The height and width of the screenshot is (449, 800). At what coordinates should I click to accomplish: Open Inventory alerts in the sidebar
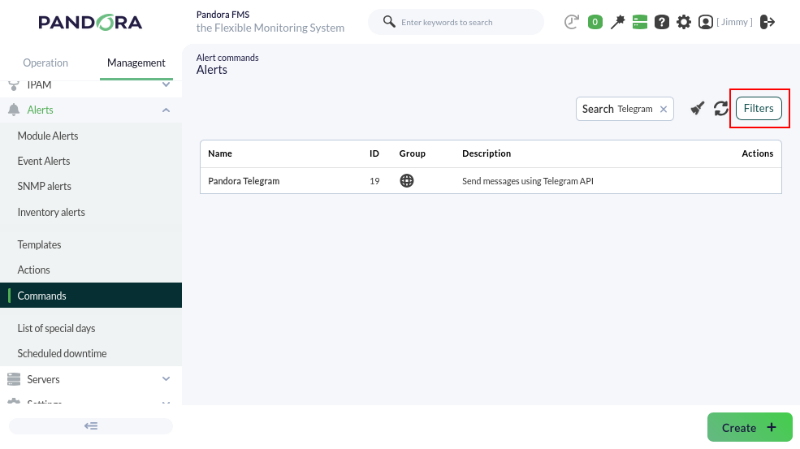(x=51, y=212)
